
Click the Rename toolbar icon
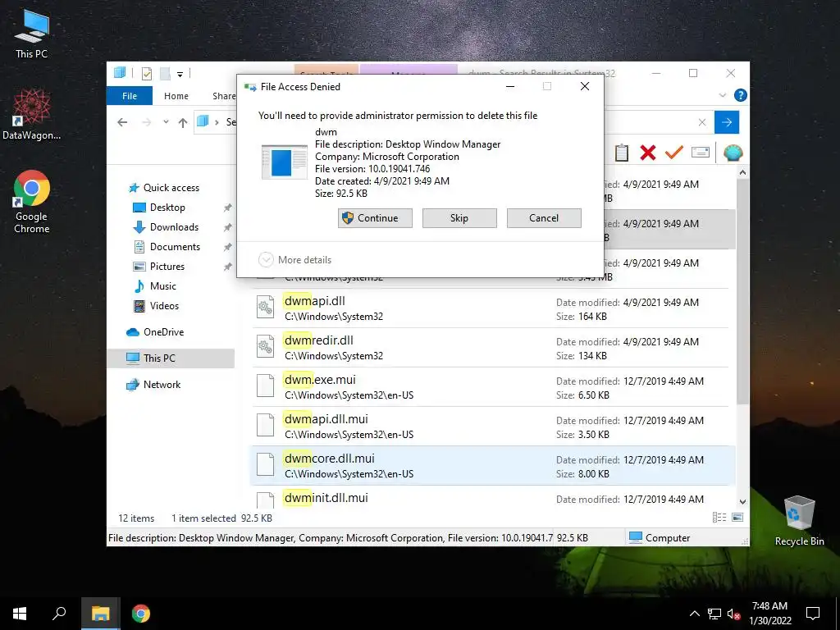click(x=701, y=153)
